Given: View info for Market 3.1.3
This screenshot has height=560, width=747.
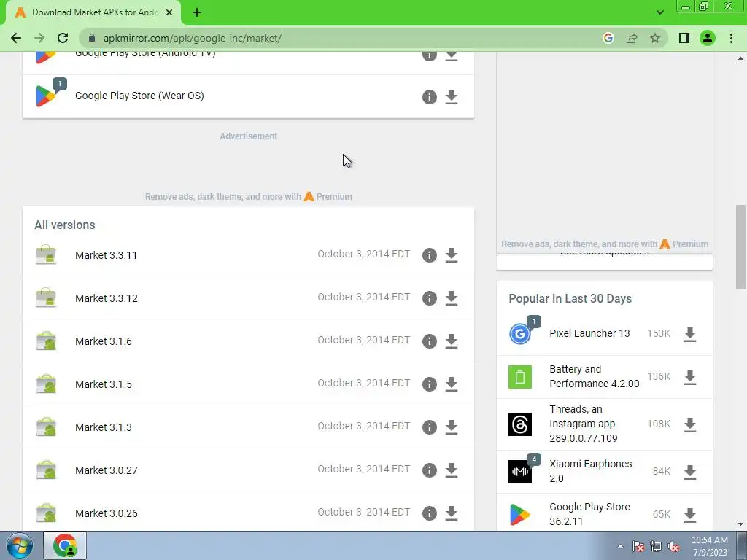Looking at the screenshot, I should click(x=429, y=427).
